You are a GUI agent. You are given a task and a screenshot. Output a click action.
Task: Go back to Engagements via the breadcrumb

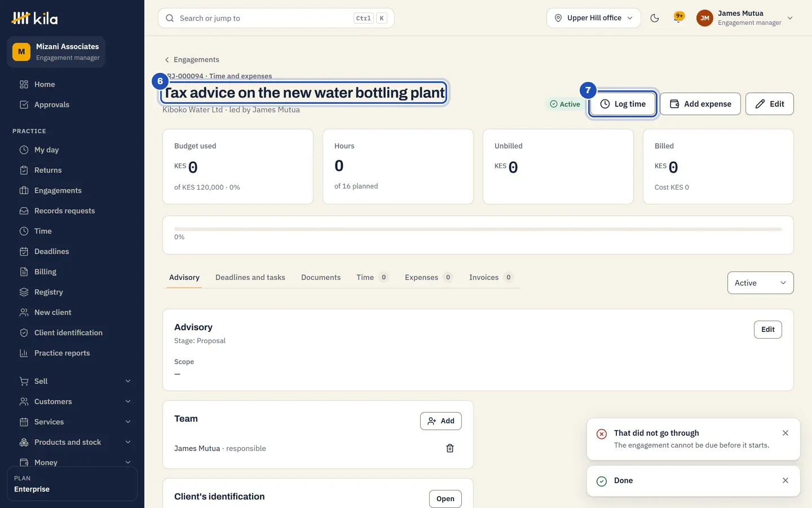(x=192, y=60)
